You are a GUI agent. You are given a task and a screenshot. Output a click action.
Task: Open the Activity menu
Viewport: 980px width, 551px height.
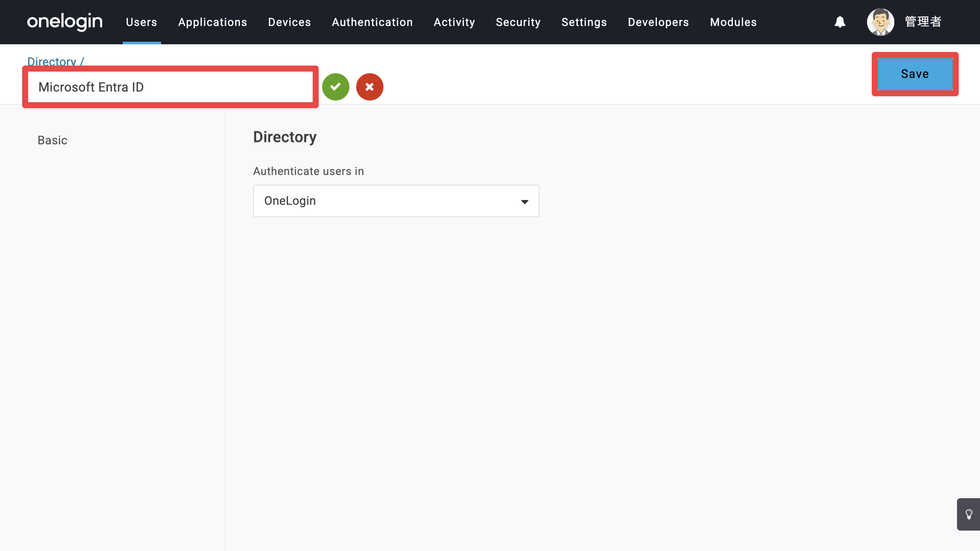click(x=454, y=22)
